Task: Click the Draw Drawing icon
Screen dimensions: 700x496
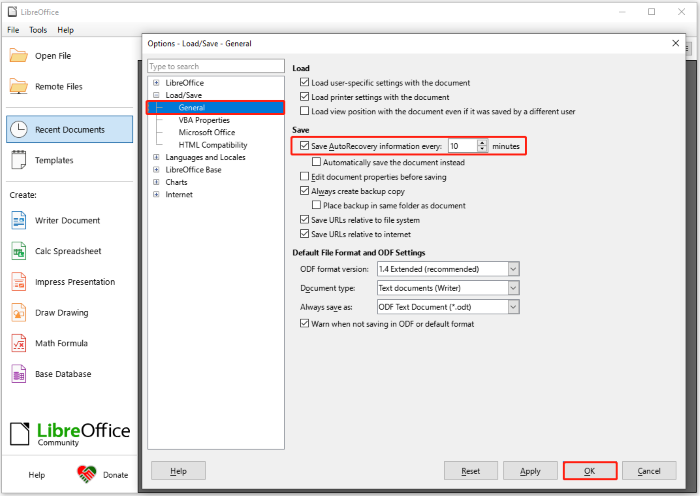Action: pyautogui.click(x=19, y=313)
